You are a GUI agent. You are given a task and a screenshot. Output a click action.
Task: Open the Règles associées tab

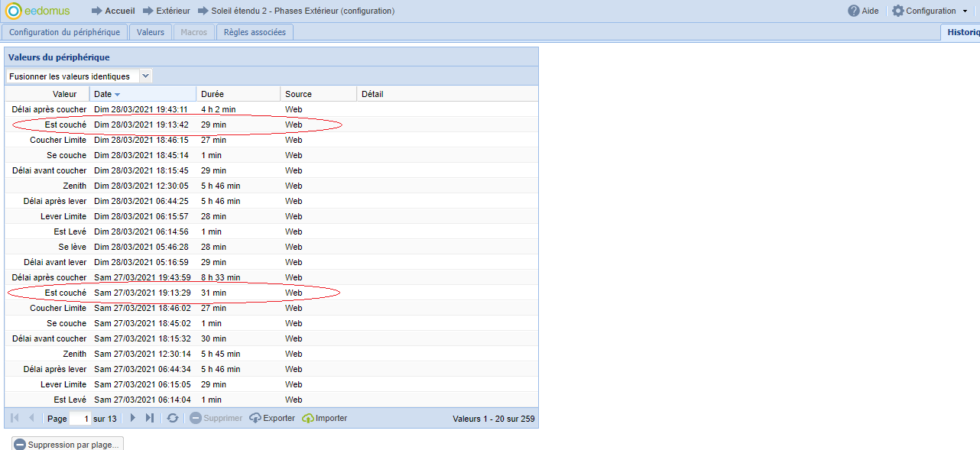tap(255, 32)
